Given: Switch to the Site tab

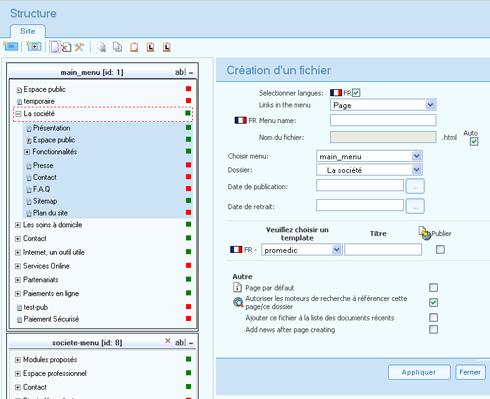Looking at the screenshot, I should pyautogui.click(x=28, y=31).
